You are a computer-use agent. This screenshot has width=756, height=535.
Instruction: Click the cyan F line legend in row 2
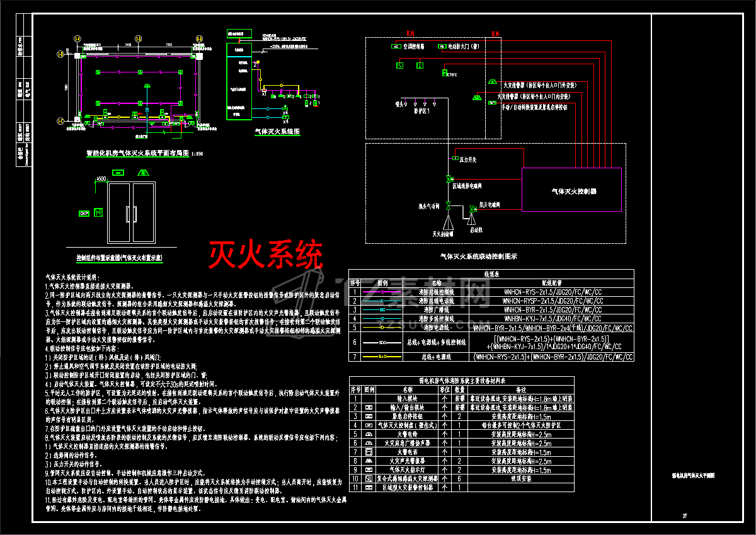pyautogui.click(x=383, y=301)
